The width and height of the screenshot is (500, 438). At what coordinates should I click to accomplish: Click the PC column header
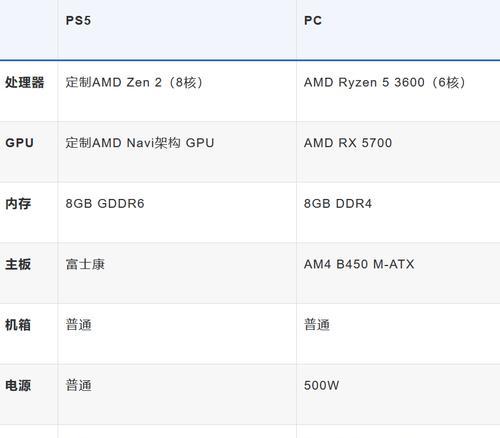313,21
